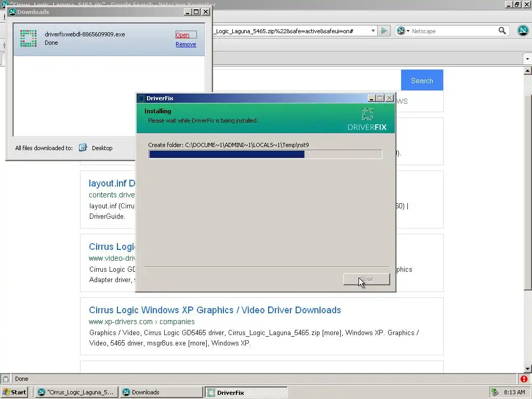
Task: Click the status bar page icon
Action: coord(5,379)
